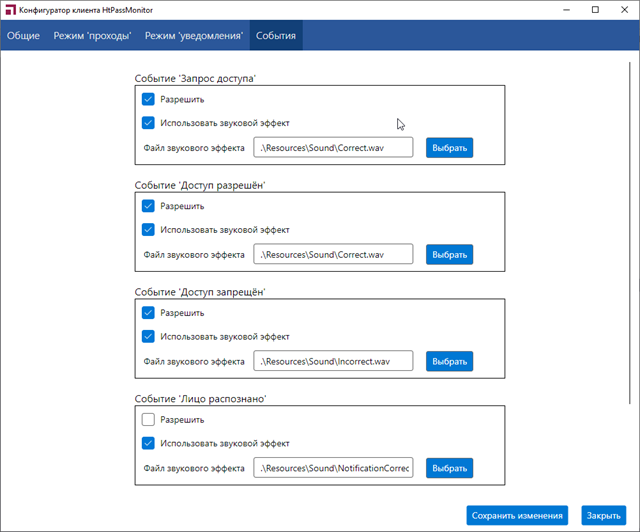Click 'Выбрать' for 'Доступ разрешён' sound file
Image resolution: width=640 pixels, height=532 pixels.
(x=449, y=254)
